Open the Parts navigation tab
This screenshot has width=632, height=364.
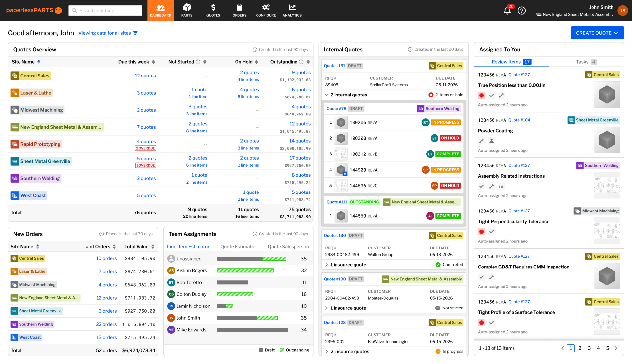[187, 11]
